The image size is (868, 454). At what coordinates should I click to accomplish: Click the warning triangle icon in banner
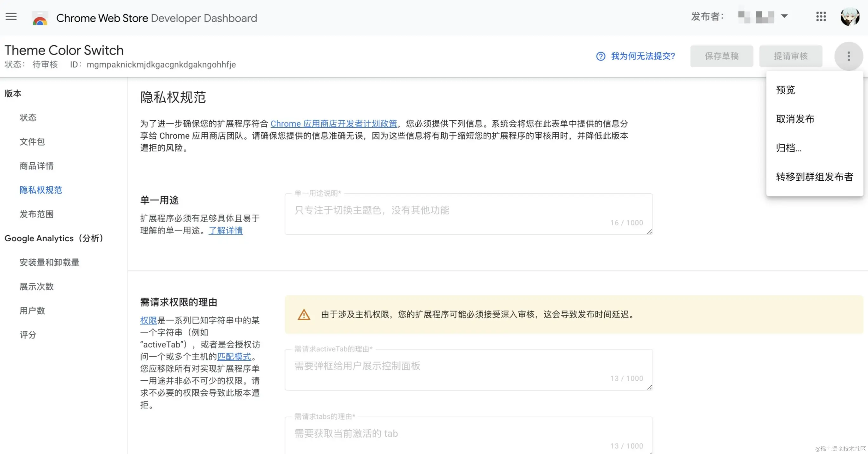tap(304, 315)
